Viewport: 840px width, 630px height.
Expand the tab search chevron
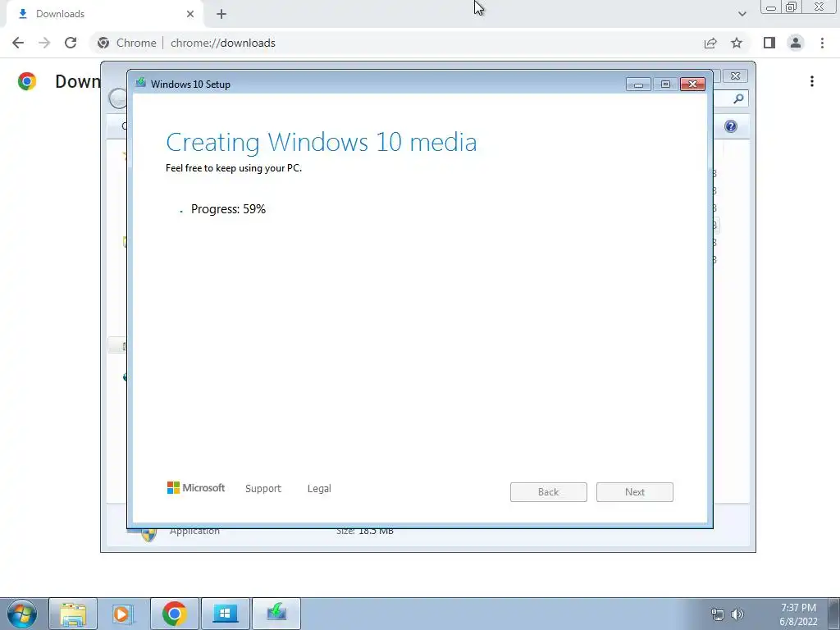[x=742, y=14]
